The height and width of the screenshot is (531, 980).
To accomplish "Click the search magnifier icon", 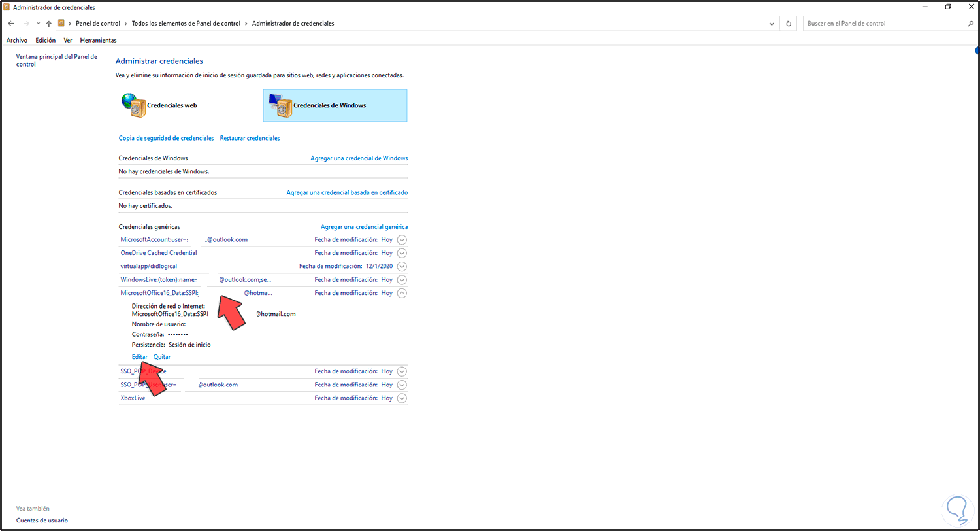I will tap(970, 24).
